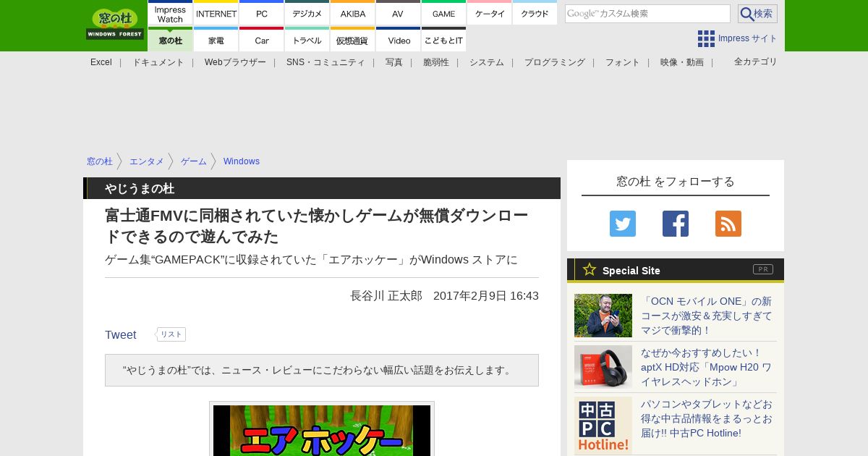Screen dimensions: 868x456
Task: Go to the Webブラウザー category
Action: (235, 62)
